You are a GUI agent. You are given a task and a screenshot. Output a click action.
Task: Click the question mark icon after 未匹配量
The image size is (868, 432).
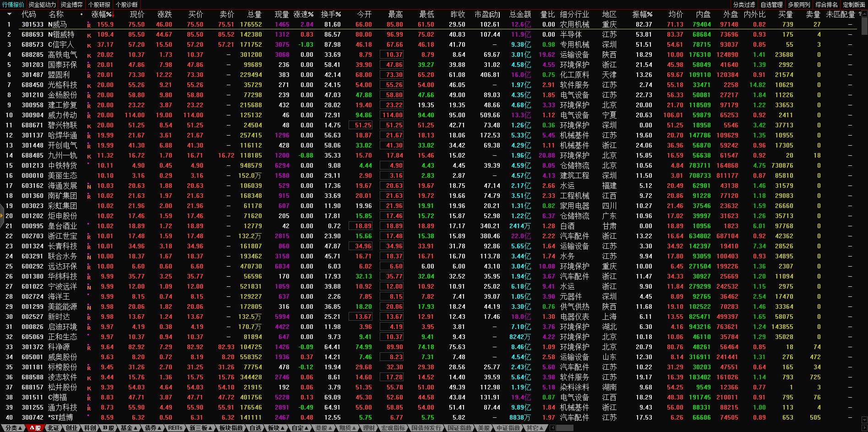(x=860, y=14)
